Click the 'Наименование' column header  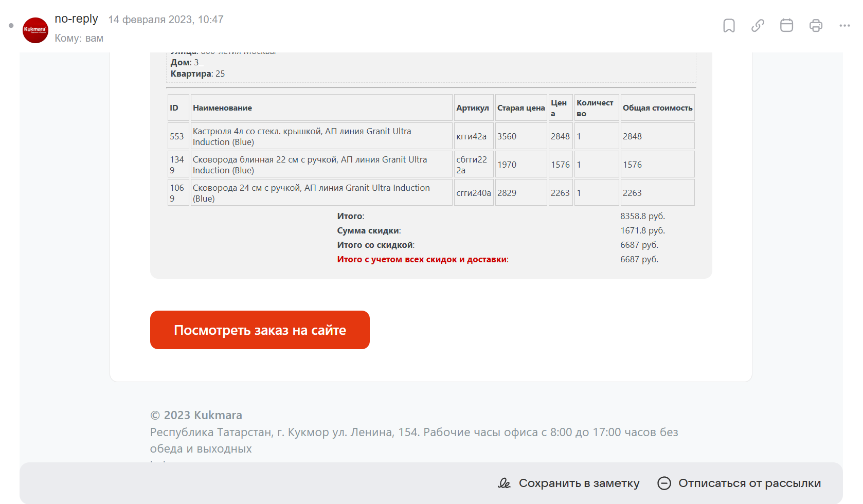tap(222, 108)
